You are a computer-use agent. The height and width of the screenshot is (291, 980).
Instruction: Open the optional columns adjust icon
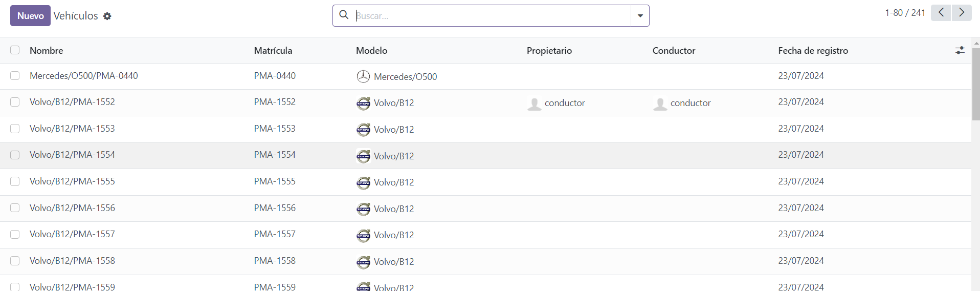[960, 50]
